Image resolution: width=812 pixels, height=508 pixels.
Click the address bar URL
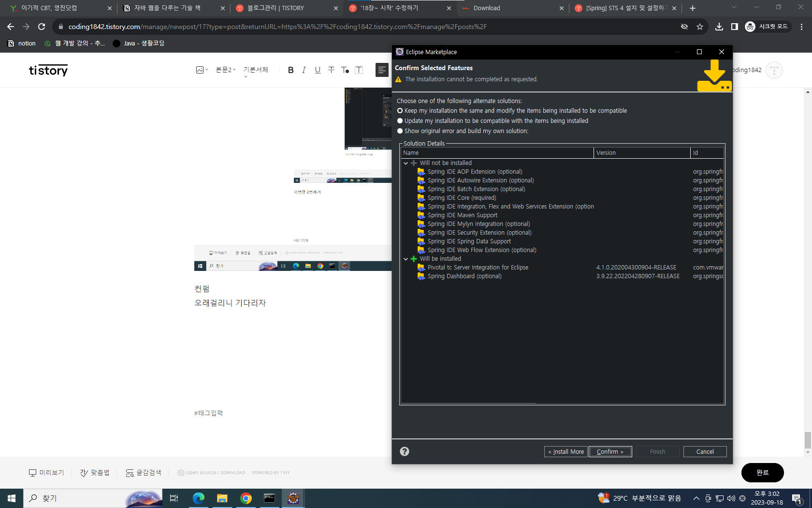(x=277, y=27)
